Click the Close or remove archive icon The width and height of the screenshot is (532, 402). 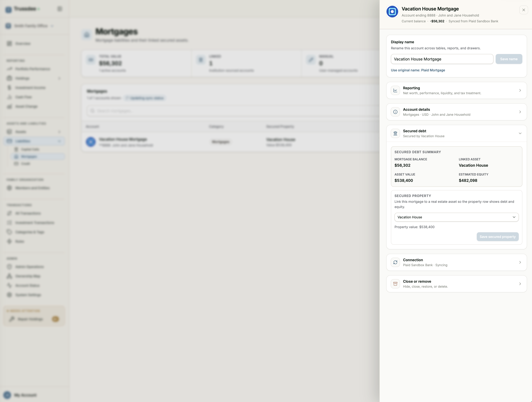395,284
